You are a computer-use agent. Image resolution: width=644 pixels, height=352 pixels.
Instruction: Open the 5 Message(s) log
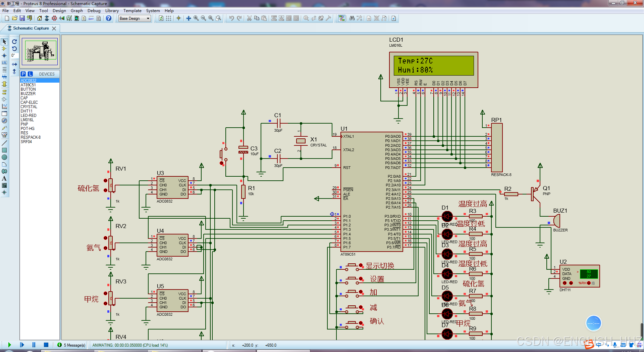(x=71, y=345)
